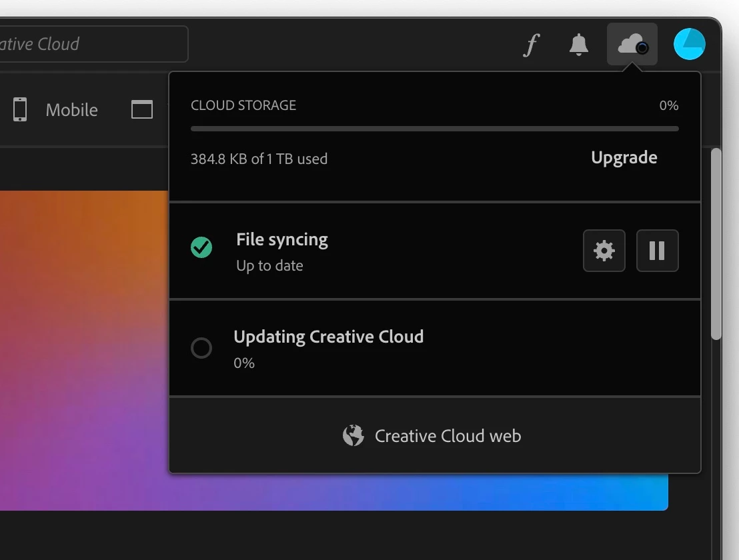Click the Upgrade storage link
The height and width of the screenshot is (560, 739).
pyautogui.click(x=624, y=158)
